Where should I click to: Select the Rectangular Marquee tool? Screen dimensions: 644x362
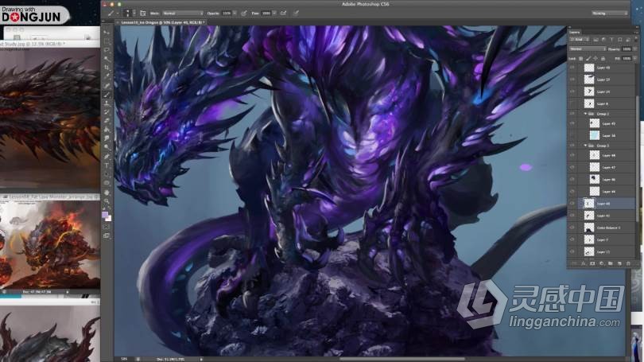(x=107, y=41)
